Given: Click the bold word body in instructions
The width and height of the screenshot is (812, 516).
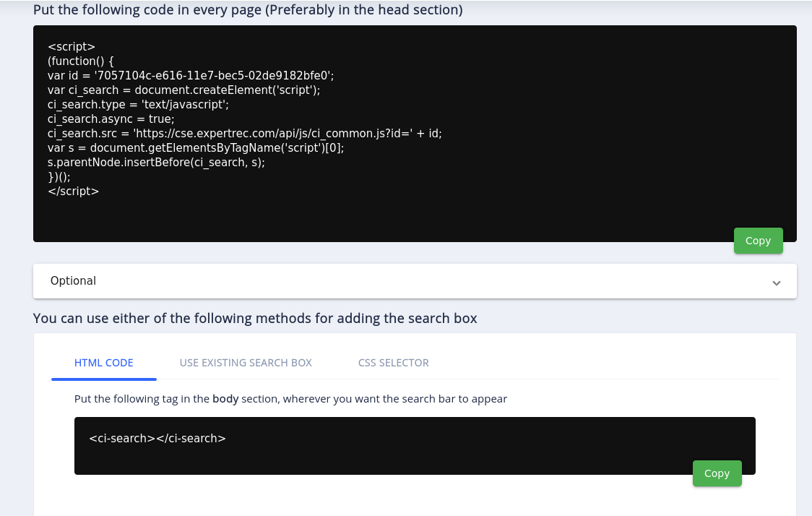Looking at the screenshot, I should 225,399.
